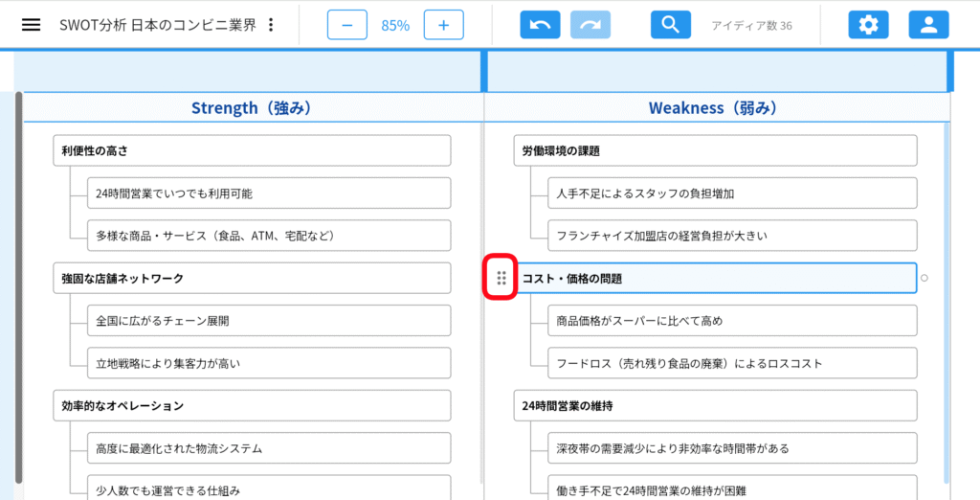980x500 pixels.
Task: Click the drag handle beside コスト・価格の問題
Action: [501, 278]
